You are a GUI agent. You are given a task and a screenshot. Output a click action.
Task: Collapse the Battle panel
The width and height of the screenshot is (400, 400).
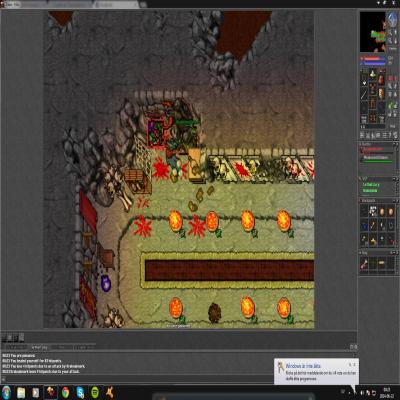(x=396, y=144)
